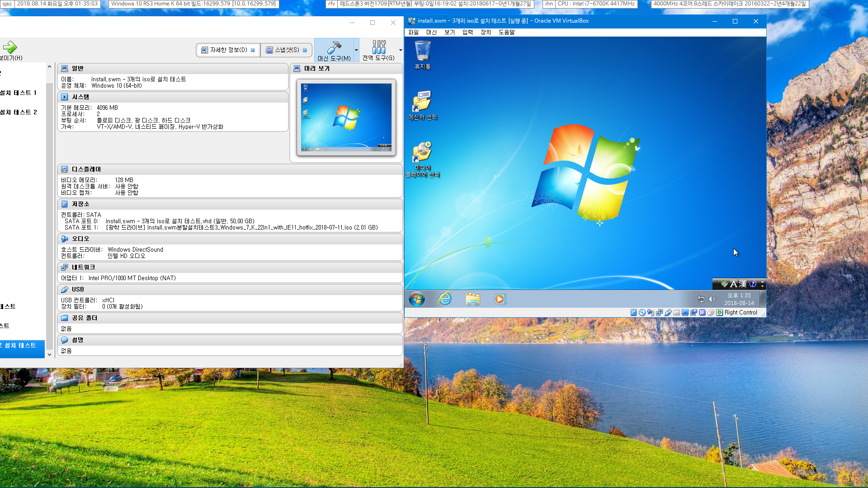Select the highlighted VM '설치 테스트' entry
Viewport: 868px width, 488px height.
[22, 349]
